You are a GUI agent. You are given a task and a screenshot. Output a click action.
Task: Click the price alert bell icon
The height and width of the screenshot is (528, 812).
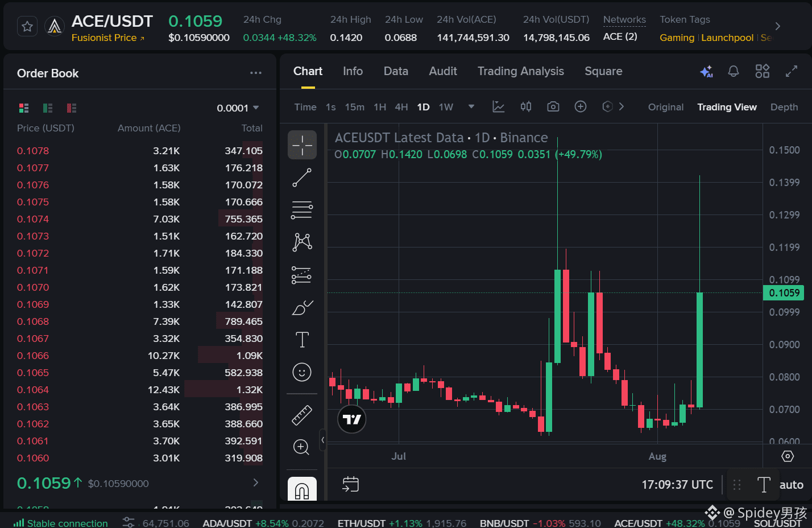734,71
